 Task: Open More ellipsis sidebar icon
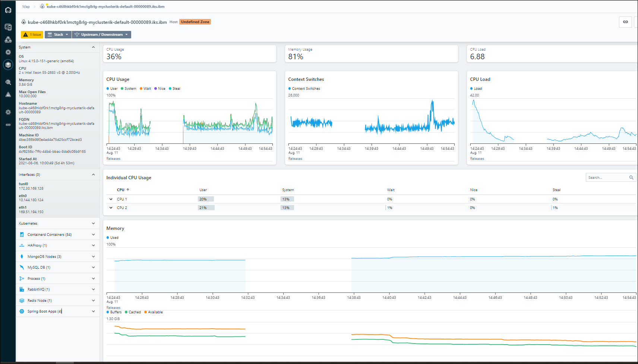tap(8, 125)
